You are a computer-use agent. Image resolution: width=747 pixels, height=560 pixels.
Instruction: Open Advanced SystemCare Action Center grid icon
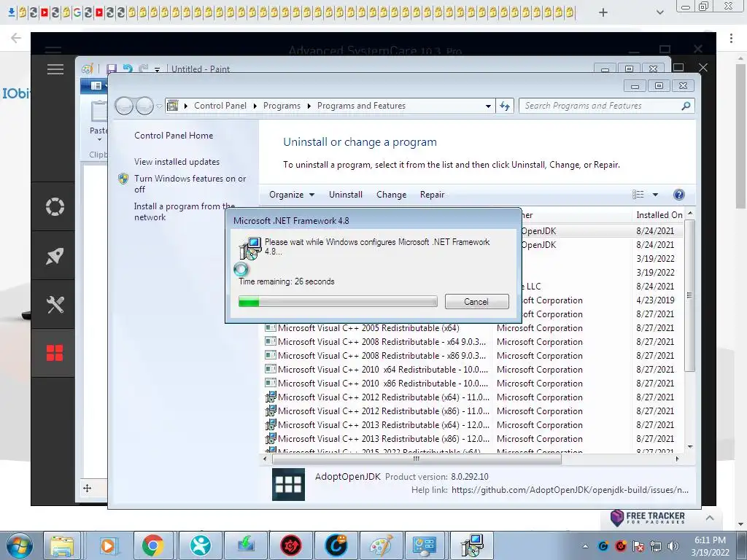click(55, 353)
